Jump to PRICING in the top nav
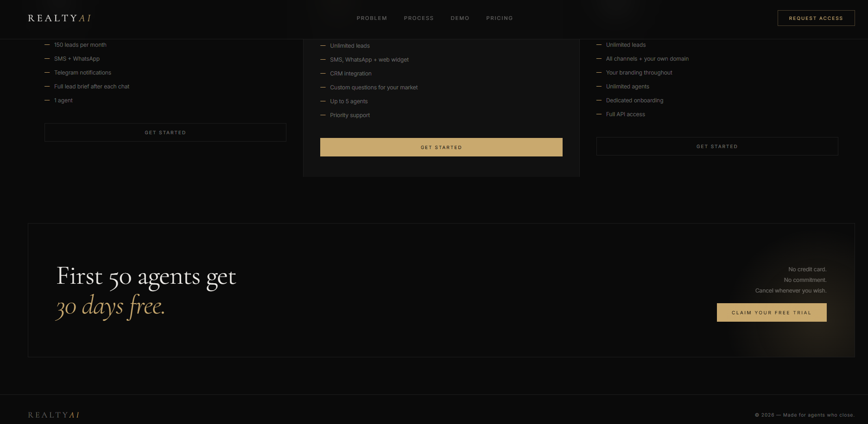 (x=499, y=18)
